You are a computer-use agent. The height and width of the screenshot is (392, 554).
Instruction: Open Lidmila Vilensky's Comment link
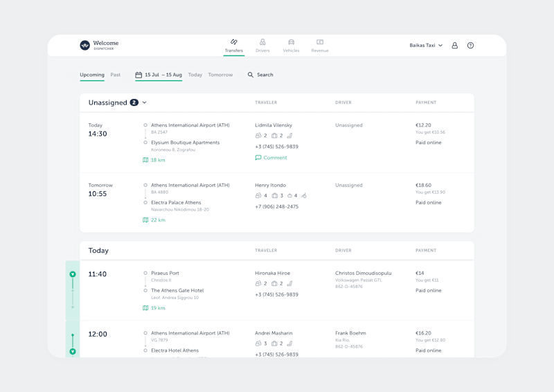click(x=275, y=158)
